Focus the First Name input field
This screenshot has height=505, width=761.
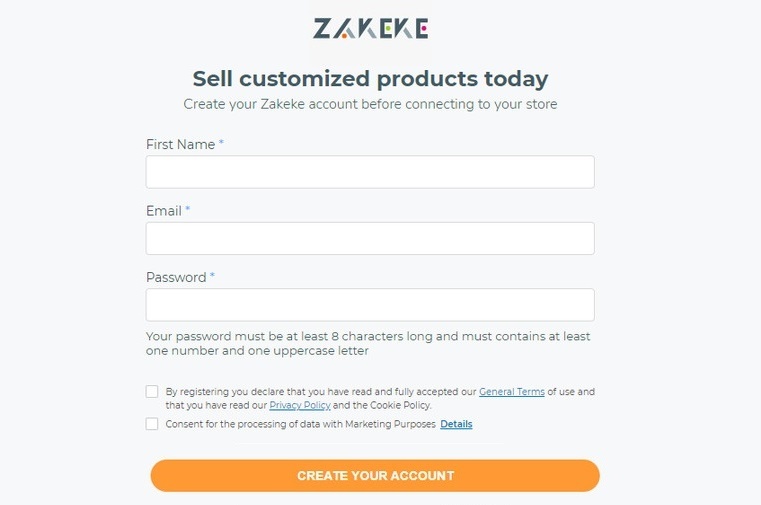click(x=370, y=172)
